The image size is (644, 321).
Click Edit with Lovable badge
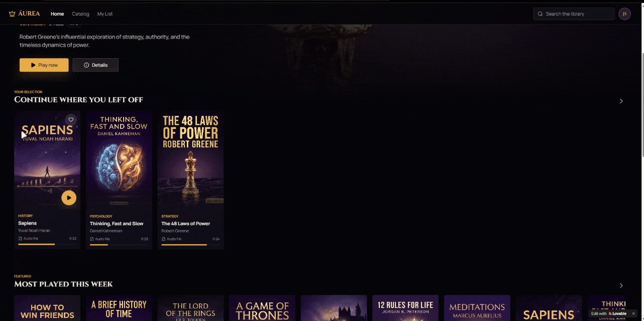point(609,313)
